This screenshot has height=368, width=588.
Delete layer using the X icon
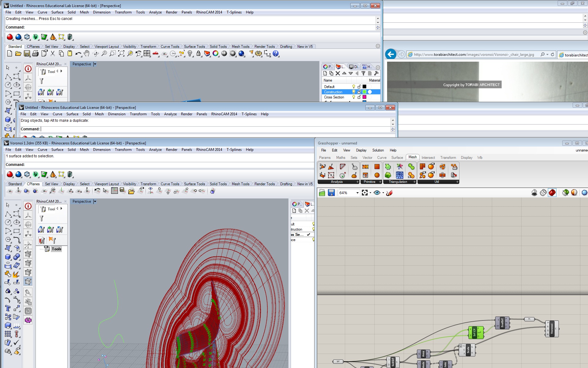coord(337,73)
